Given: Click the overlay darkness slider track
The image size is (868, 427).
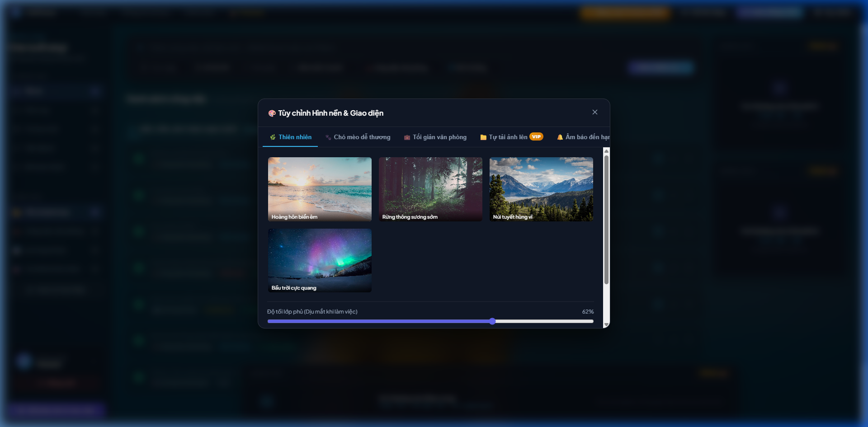Looking at the screenshot, I should point(430,321).
